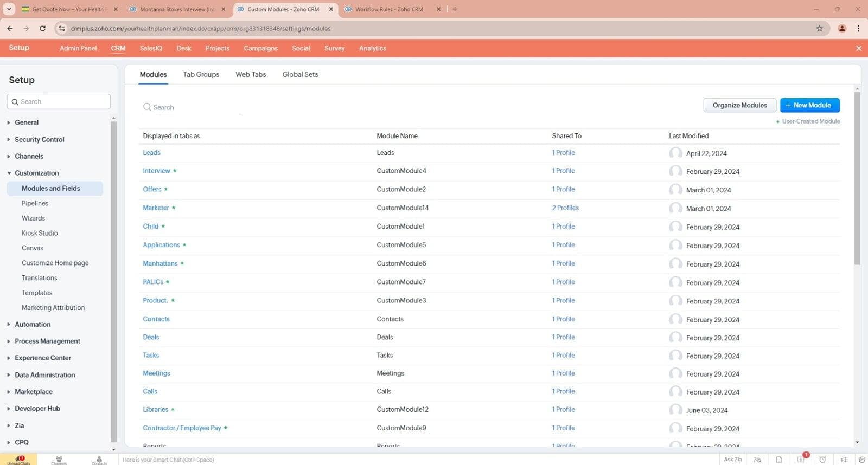Focus the Setup sidebar search field

[x=59, y=101]
